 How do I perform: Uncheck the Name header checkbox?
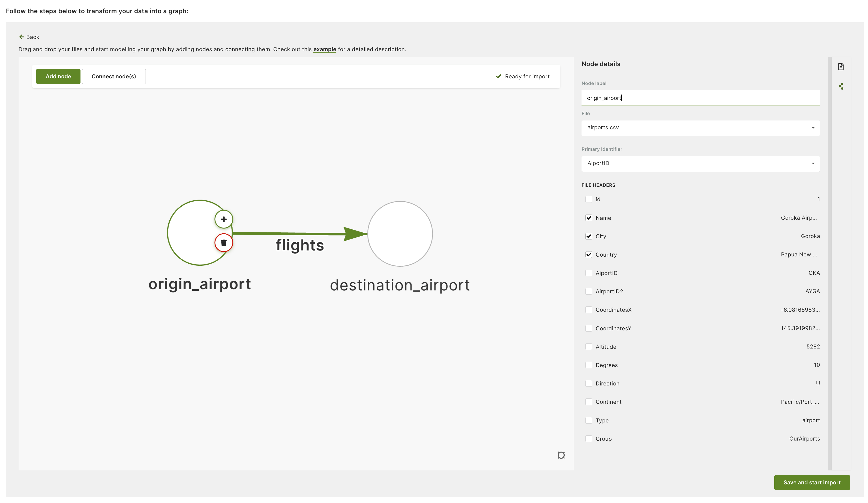[589, 218]
